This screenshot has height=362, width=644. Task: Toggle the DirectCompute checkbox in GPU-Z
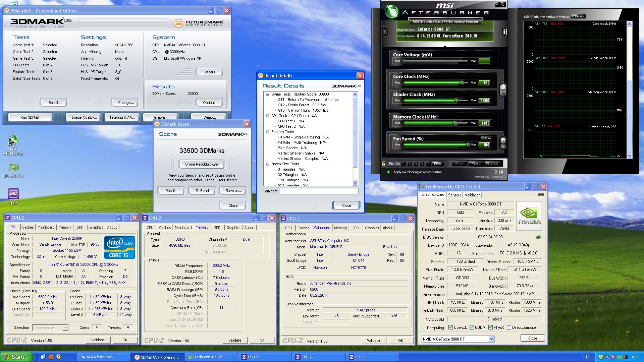pyautogui.click(x=509, y=327)
